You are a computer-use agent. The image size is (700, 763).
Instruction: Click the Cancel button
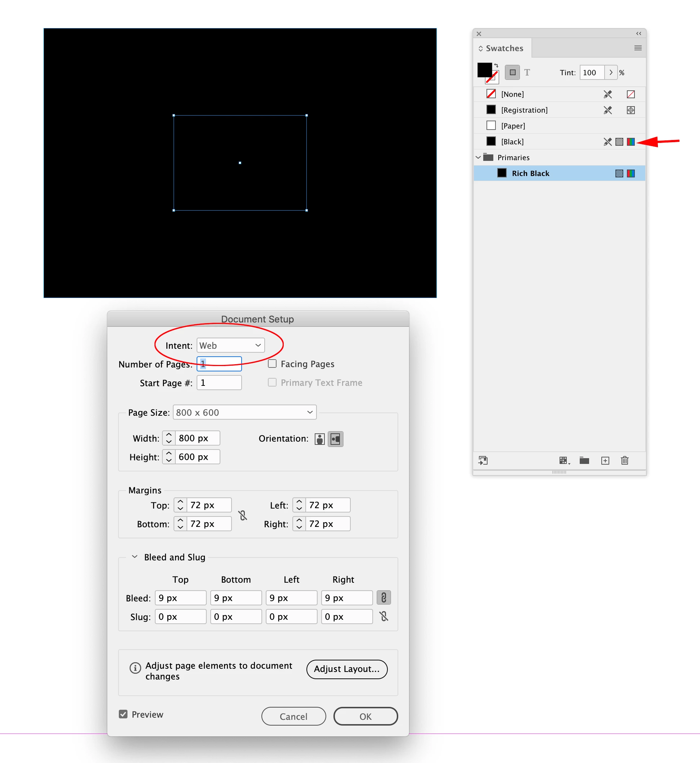[x=293, y=717]
